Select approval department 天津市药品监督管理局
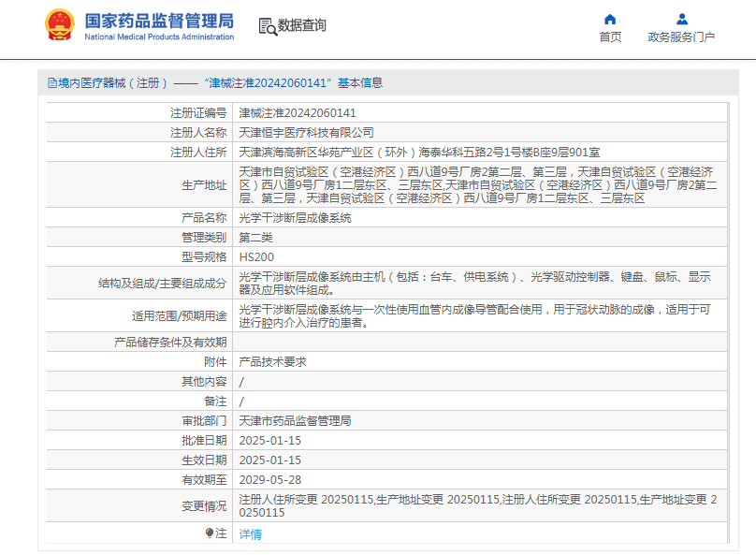The width and height of the screenshot is (756, 555). (295, 421)
